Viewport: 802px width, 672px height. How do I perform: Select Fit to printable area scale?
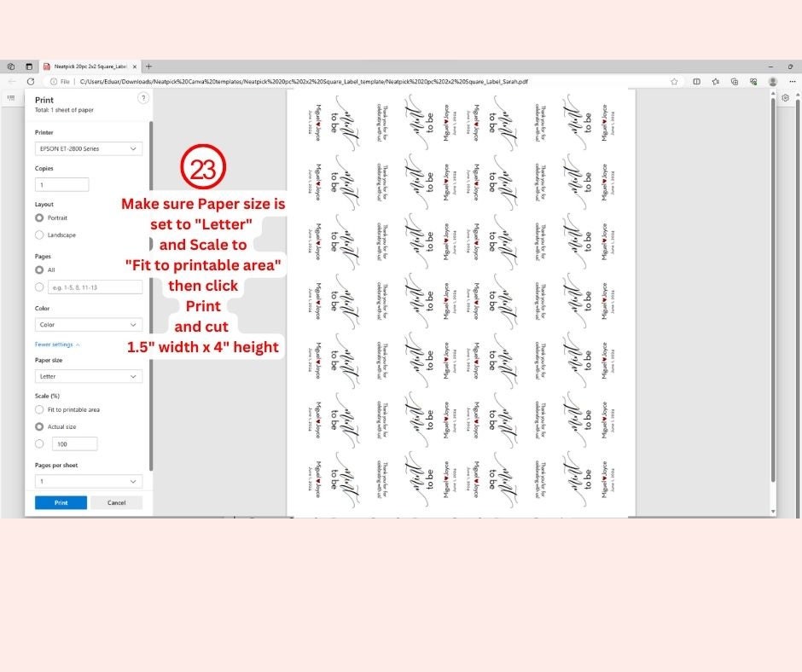tap(39, 409)
